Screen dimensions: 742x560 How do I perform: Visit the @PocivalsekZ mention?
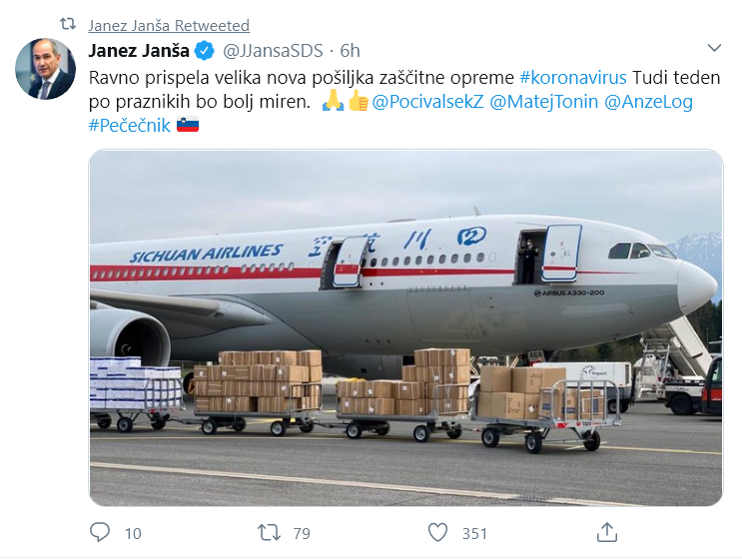coord(427,102)
